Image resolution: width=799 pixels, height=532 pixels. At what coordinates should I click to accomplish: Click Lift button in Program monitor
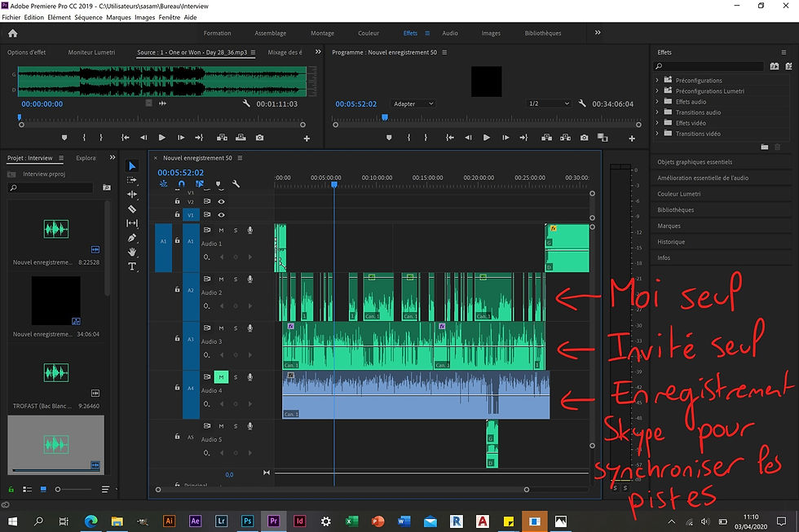pos(547,138)
